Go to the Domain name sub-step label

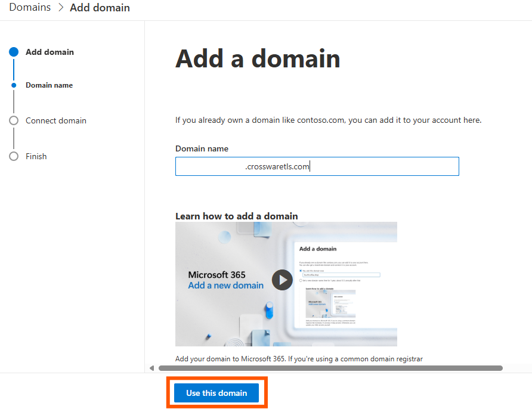pos(49,85)
